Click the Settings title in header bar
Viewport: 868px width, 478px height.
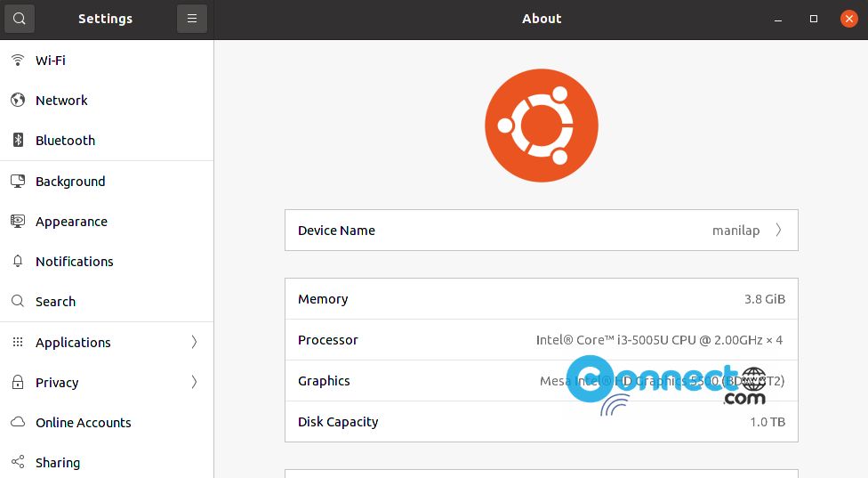pyautogui.click(x=105, y=19)
